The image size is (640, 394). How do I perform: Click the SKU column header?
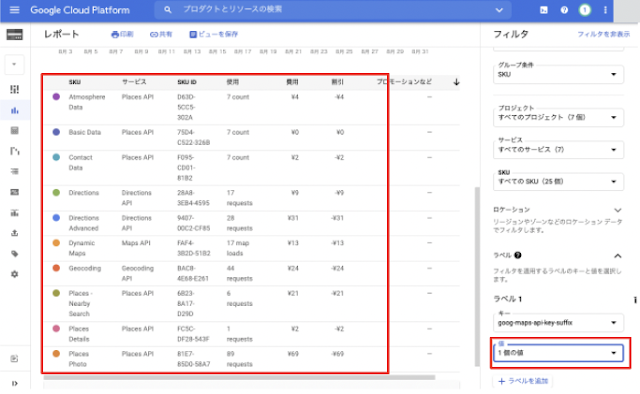75,82
